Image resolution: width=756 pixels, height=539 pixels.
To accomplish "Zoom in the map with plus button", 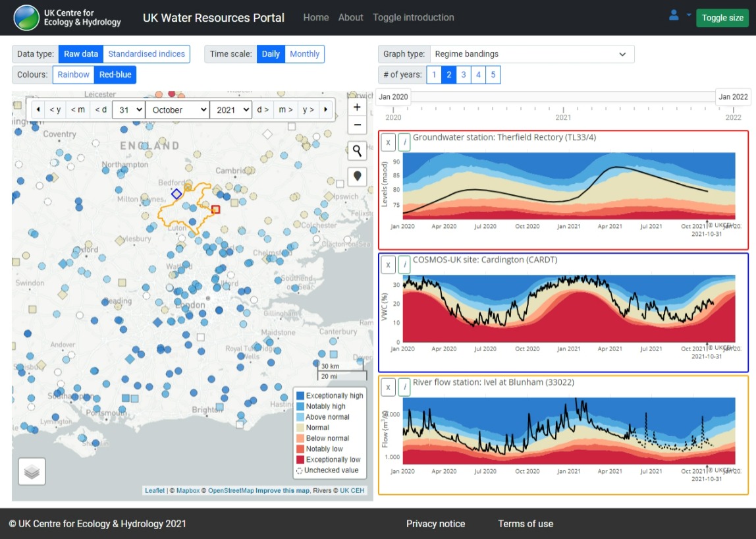I will pos(357,107).
